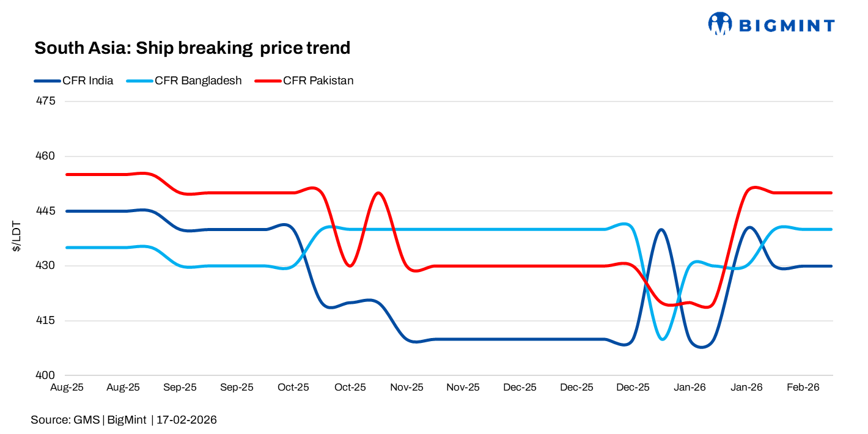Click the 400 y-axis label
Screen dimensions: 868x434
pyautogui.click(x=46, y=375)
